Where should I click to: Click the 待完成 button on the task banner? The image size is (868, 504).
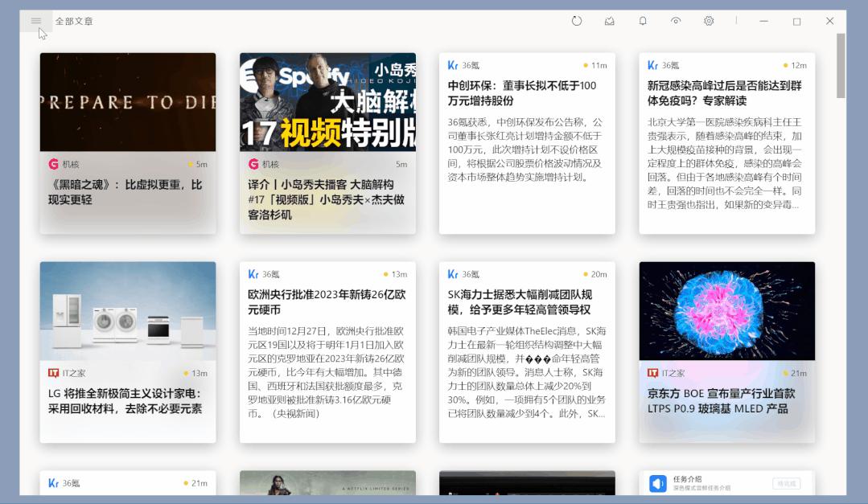tap(786, 481)
